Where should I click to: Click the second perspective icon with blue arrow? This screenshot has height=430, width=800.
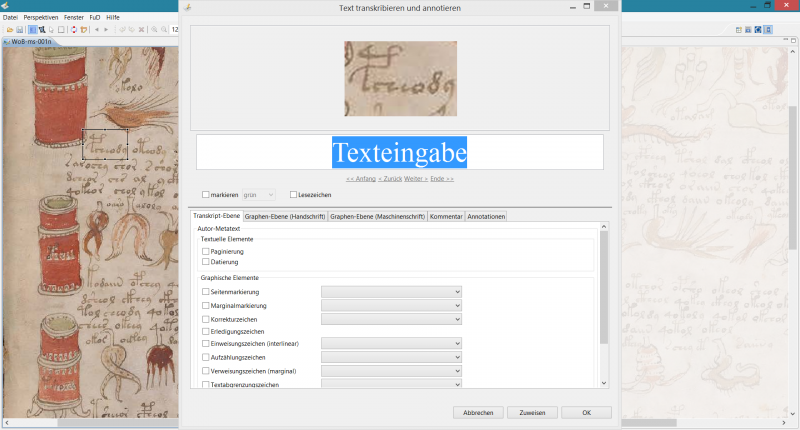coord(748,30)
